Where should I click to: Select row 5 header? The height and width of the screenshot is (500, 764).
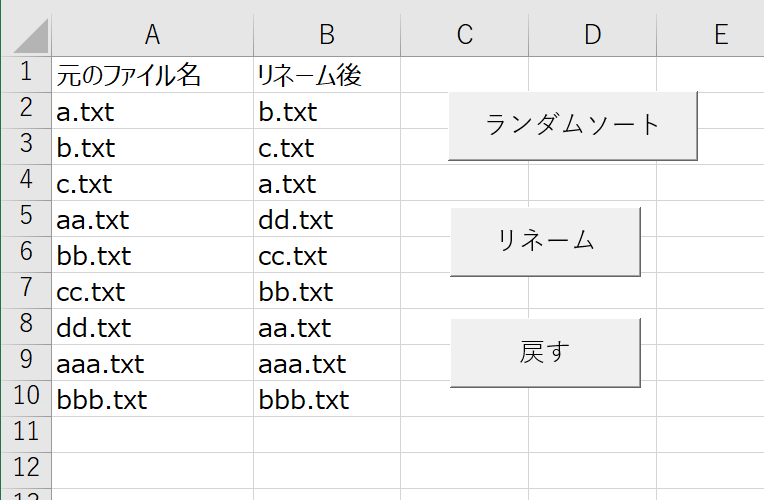pos(25,218)
